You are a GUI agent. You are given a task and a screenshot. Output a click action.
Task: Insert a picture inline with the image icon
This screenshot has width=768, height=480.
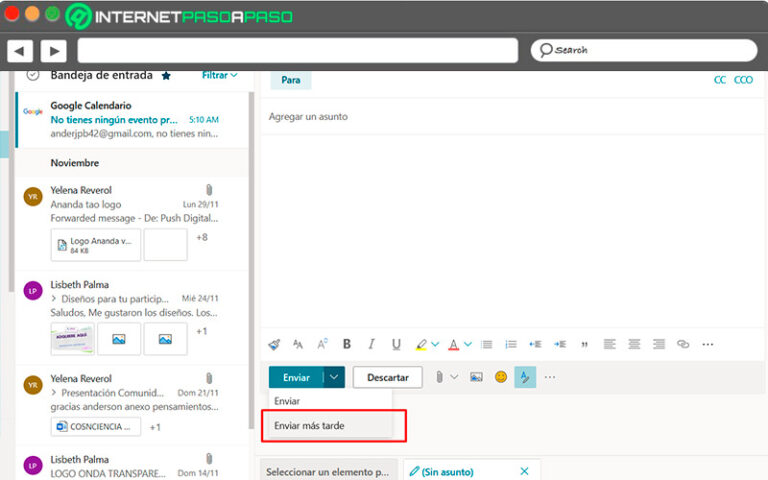tap(476, 377)
